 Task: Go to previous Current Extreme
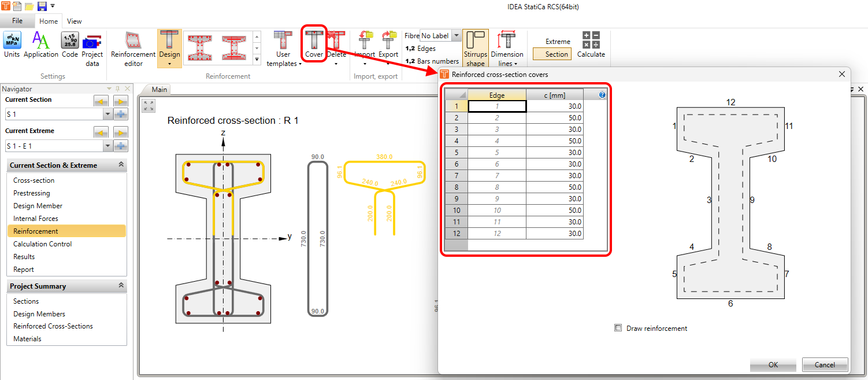[x=101, y=132]
